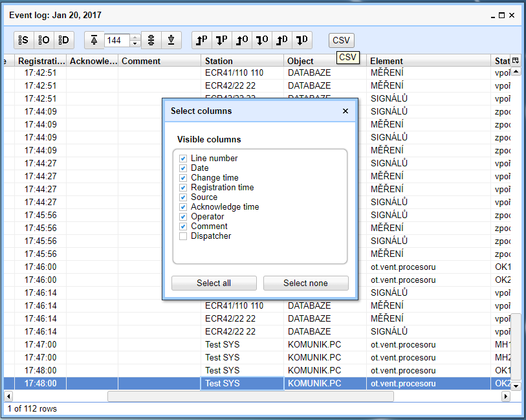Click the Comment column header

[159, 61]
